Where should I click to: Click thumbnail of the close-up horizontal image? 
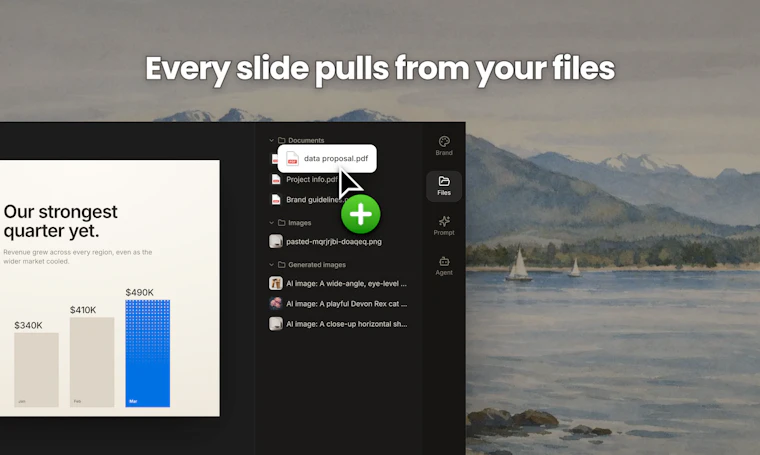pos(276,324)
